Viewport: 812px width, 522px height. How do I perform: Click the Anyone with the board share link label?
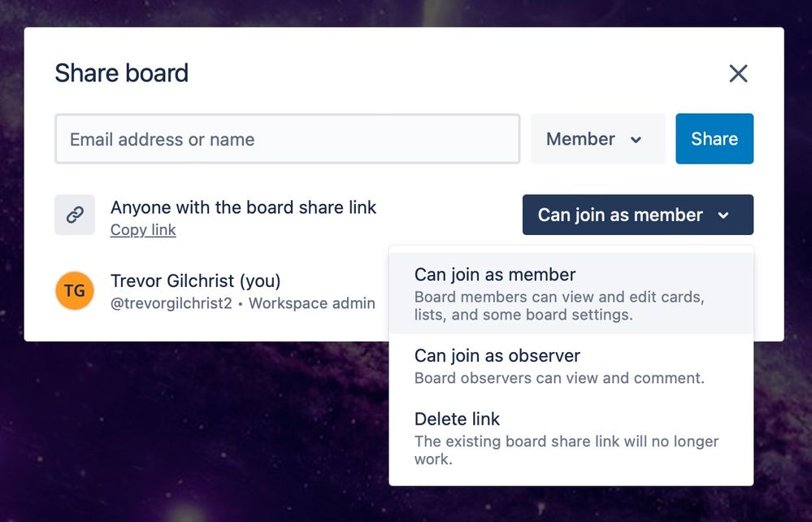243,207
